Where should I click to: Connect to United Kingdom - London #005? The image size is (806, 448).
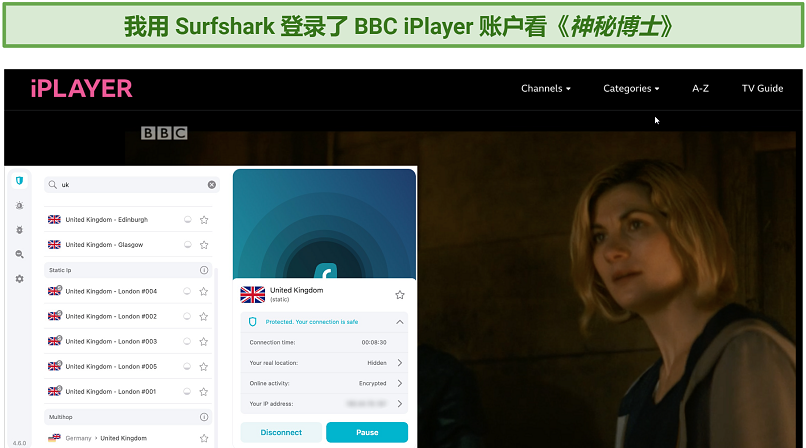coord(129,366)
